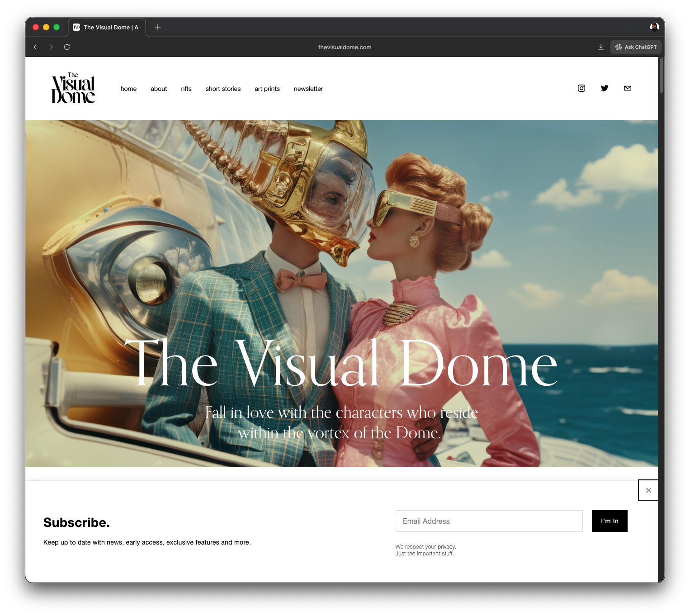Viewport: 690px width, 616px height.
Task: Click the page vertical scrollbar thumb
Action: click(661, 75)
